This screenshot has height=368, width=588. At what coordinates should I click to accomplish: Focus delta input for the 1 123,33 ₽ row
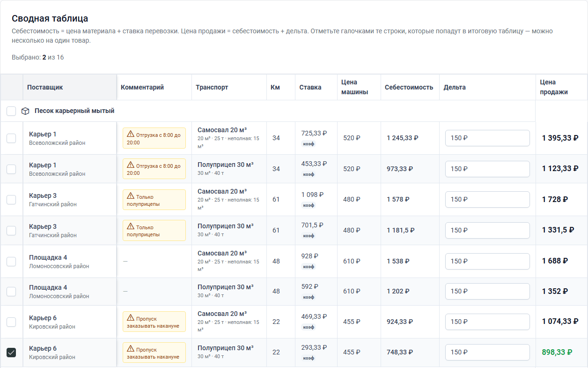(x=487, y=169)
